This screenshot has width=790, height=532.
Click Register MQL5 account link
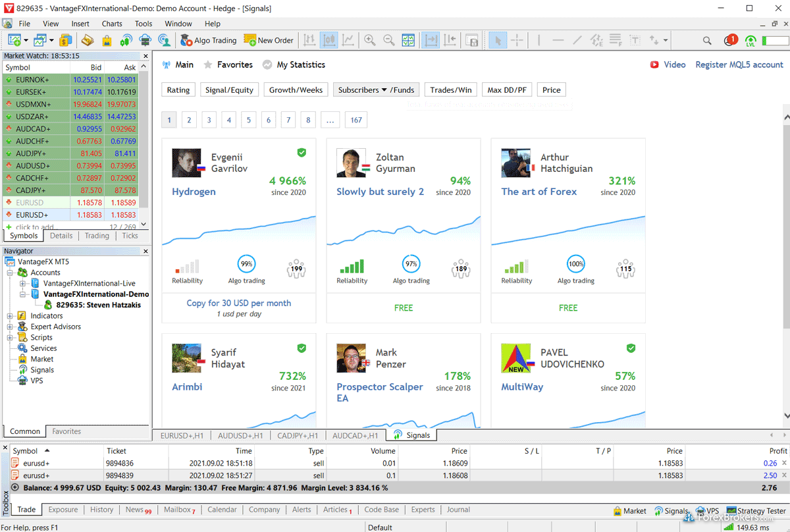click(739, 65)
